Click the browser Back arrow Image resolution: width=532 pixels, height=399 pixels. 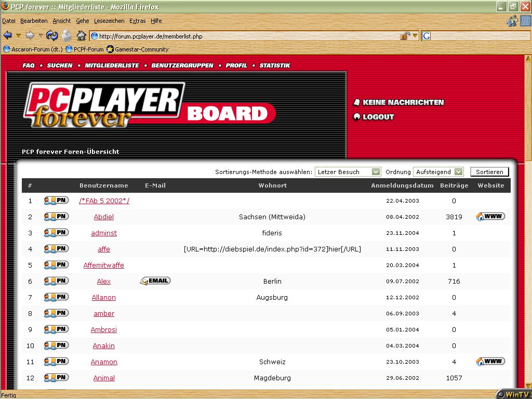pyautogui.click(x=7, y=35)
